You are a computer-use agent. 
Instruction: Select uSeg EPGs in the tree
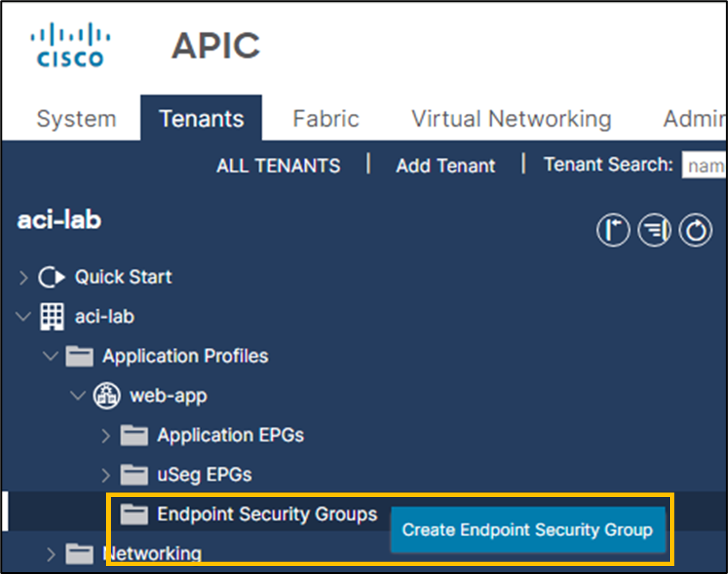pyautogui.click(x=205, y=475)
